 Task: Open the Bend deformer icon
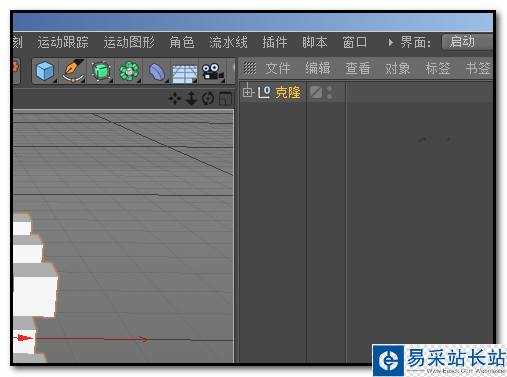tap(157, 72)
